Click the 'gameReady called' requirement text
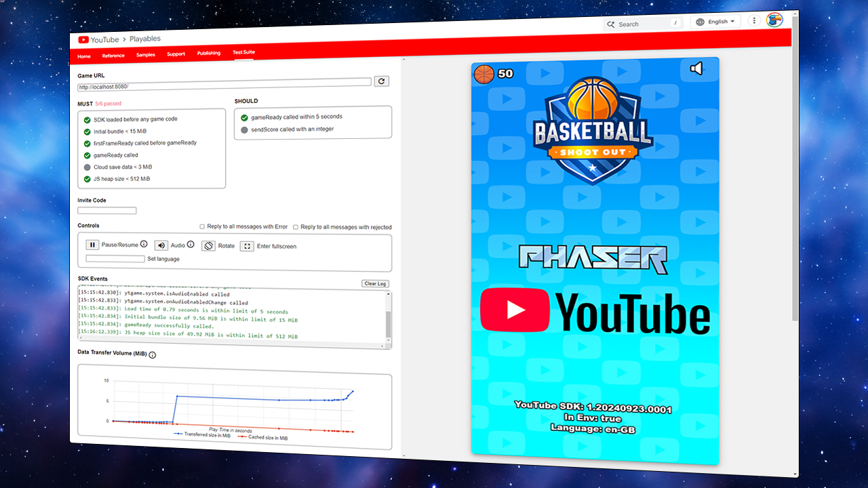The width and height of the screenshot is (868, 488). [x=116, y=155]
